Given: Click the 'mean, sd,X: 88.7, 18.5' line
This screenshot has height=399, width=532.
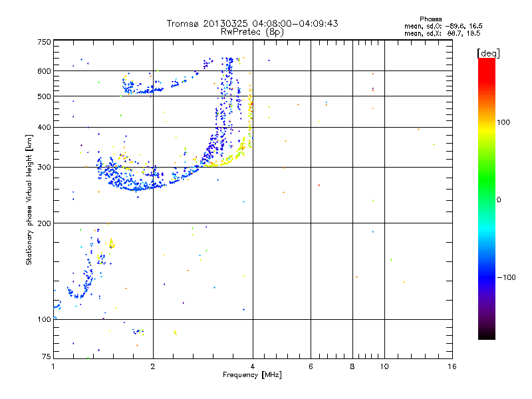Looking at the screenshot, I should pos(442,33).
